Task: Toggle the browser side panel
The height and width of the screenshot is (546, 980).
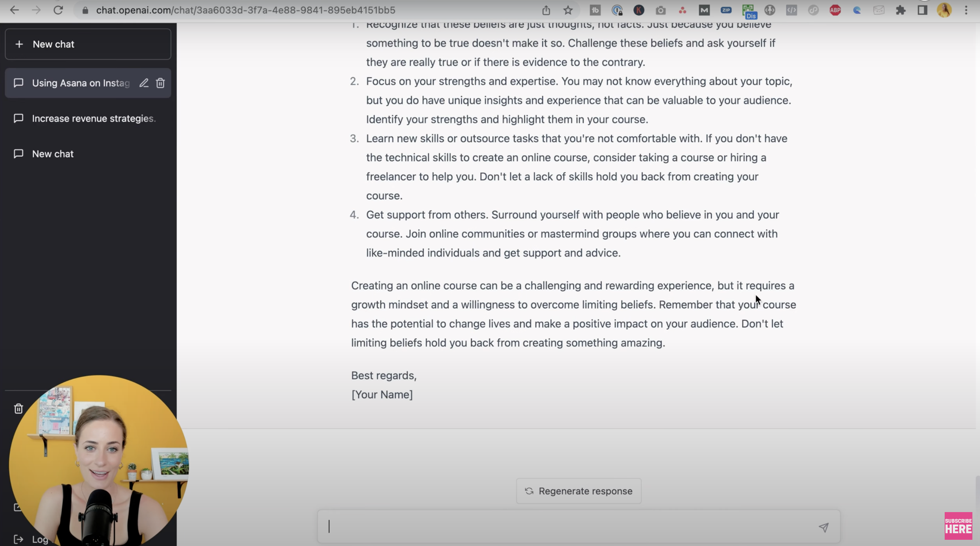Action: (922, 10)
